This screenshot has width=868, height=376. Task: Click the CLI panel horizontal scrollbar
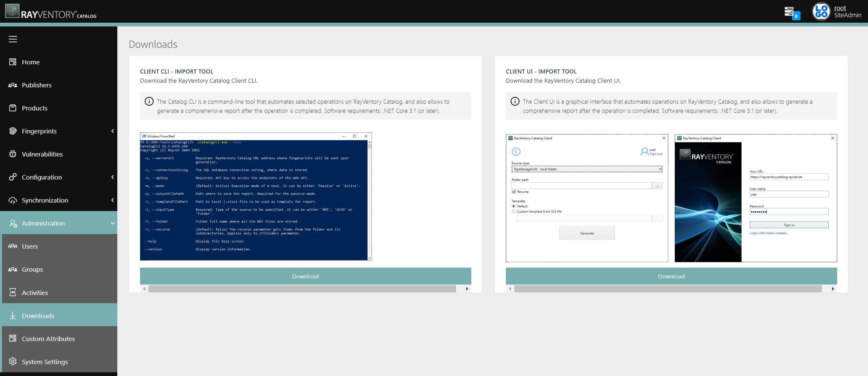pyautogui.click(x=302, y=289)
